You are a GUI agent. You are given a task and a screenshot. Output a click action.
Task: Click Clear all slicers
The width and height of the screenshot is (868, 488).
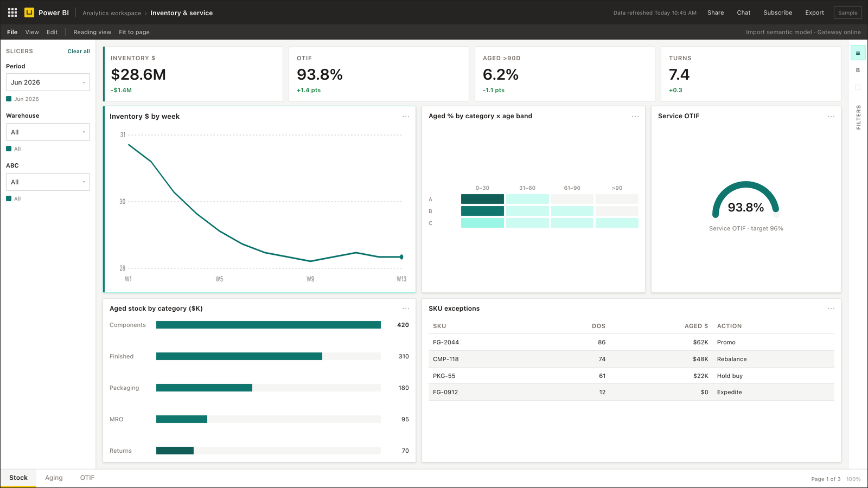[79, 52]
